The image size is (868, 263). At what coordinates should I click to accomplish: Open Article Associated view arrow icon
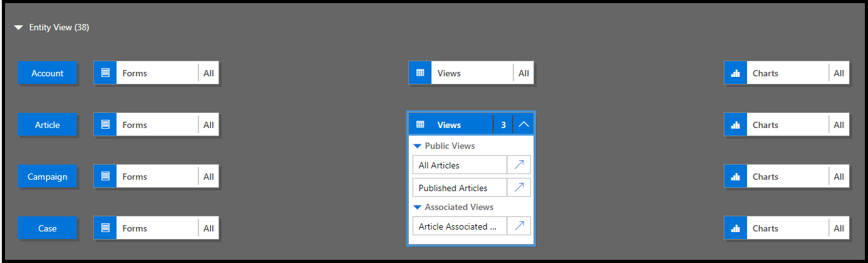click(519, 226)
